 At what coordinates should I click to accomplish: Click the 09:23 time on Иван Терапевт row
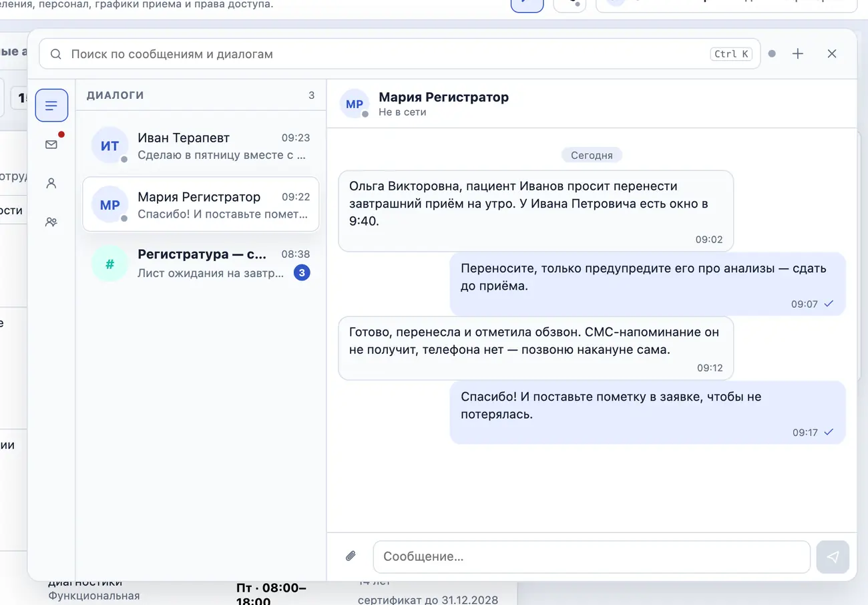coord(296,138)
